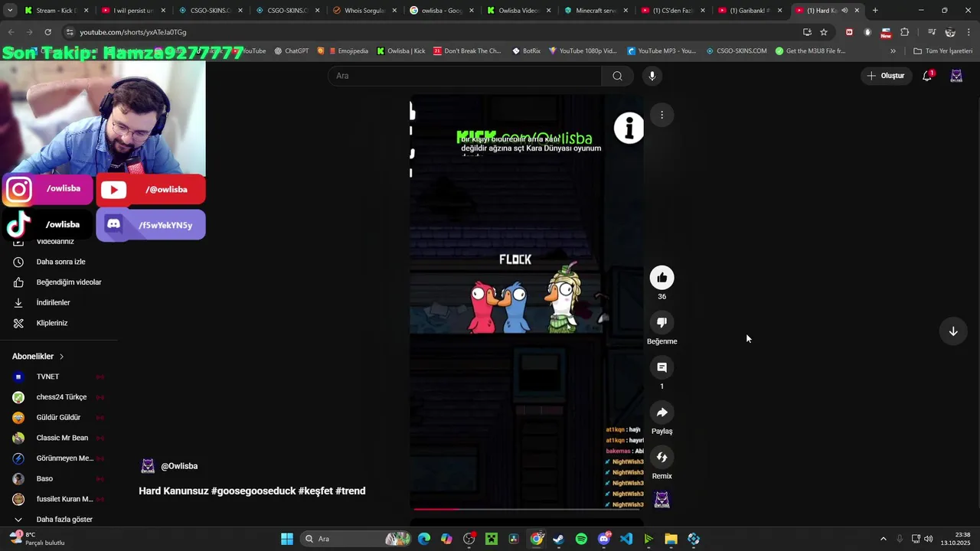This screenshot has width=980, height=551.
Task: Expand the Abonelikler section chevron
Action: [x=62, y=357]
